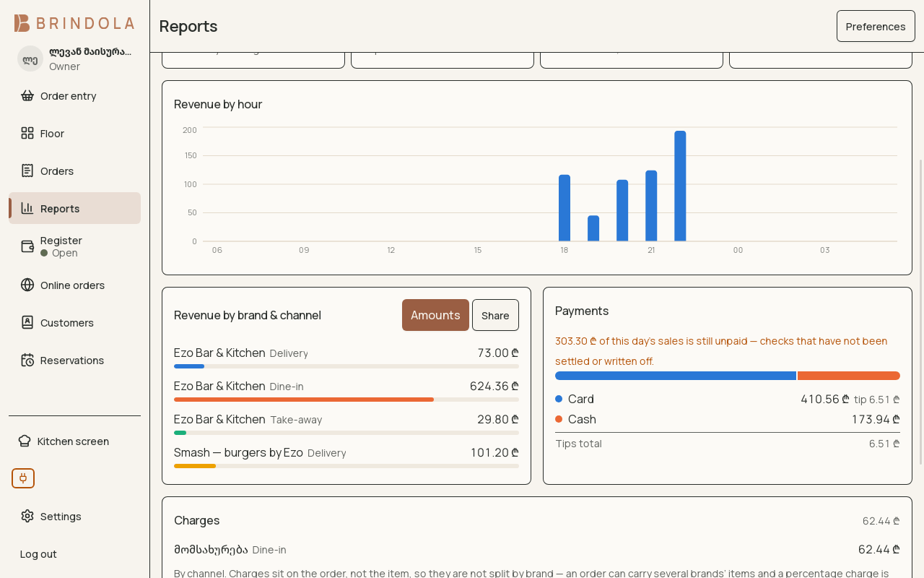Screen dimensions: 924x578
Task: Open the Reservations page
Action: tap(74, 360)
